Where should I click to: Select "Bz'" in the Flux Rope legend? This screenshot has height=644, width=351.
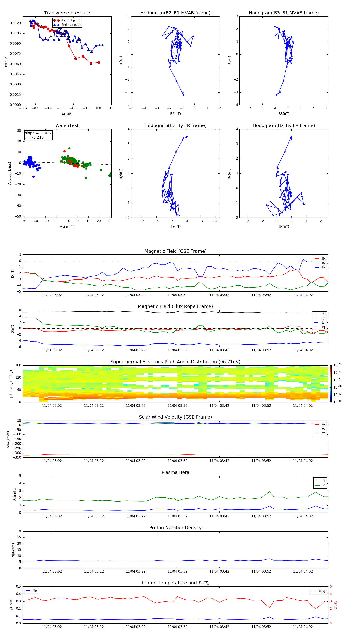point(320,323)
